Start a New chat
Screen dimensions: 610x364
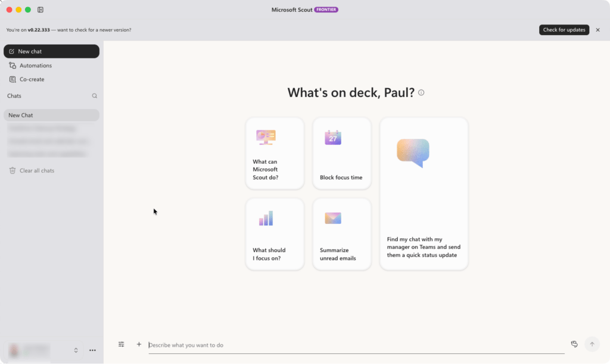tap(51, 51)
